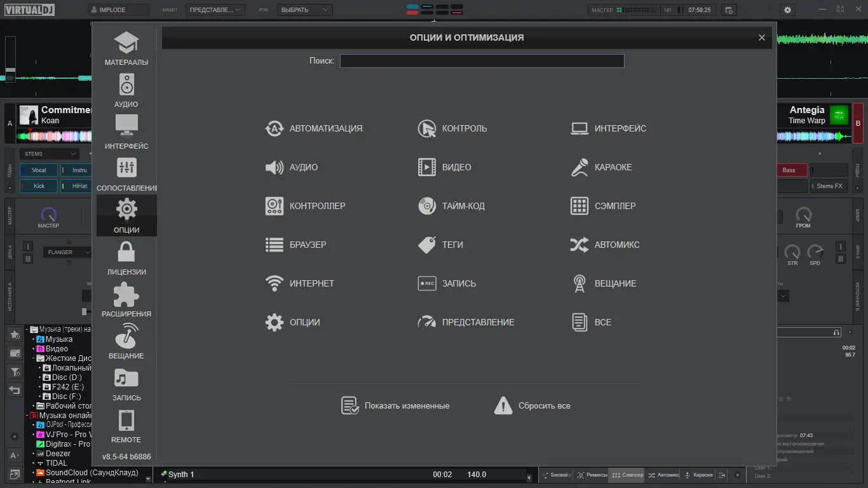Switch to Сэмплер tab in bottom bar
Image resolution: width=868 pixels, height=488 pixels.
(627, 475)
